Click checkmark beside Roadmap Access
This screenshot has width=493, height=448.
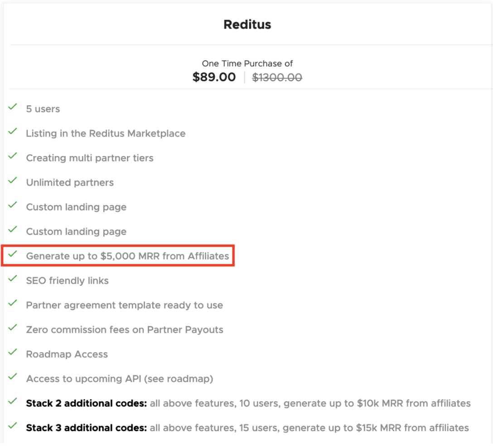click(13, 353)
